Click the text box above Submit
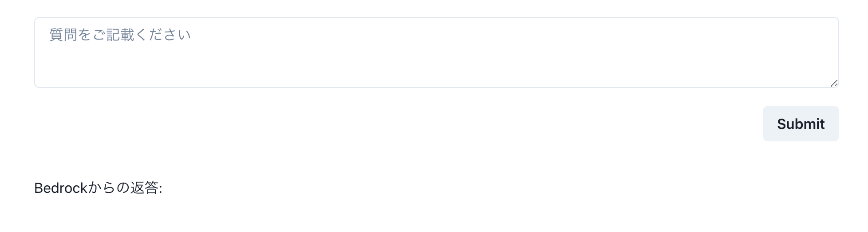Screen dimensions: 868x232 436,52
